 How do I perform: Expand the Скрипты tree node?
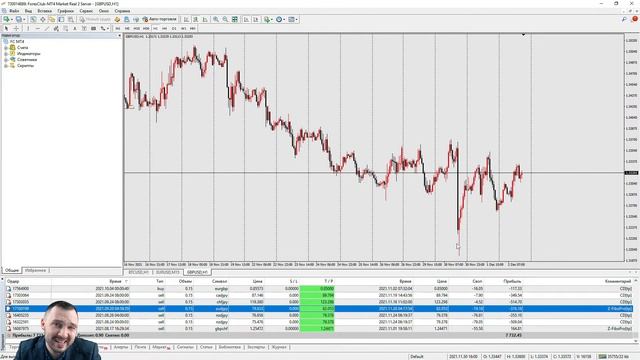click(6, 65)
